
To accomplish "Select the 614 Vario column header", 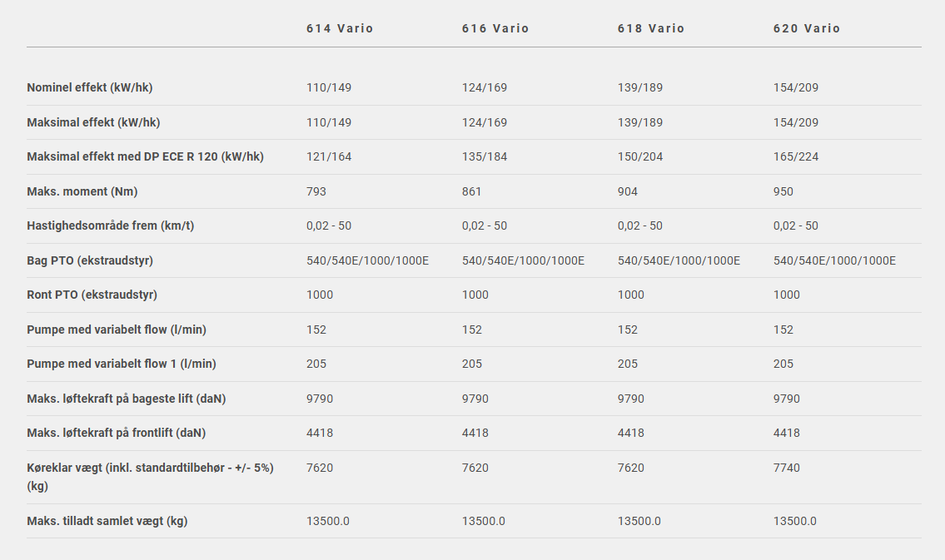I will tap(340, 28).
